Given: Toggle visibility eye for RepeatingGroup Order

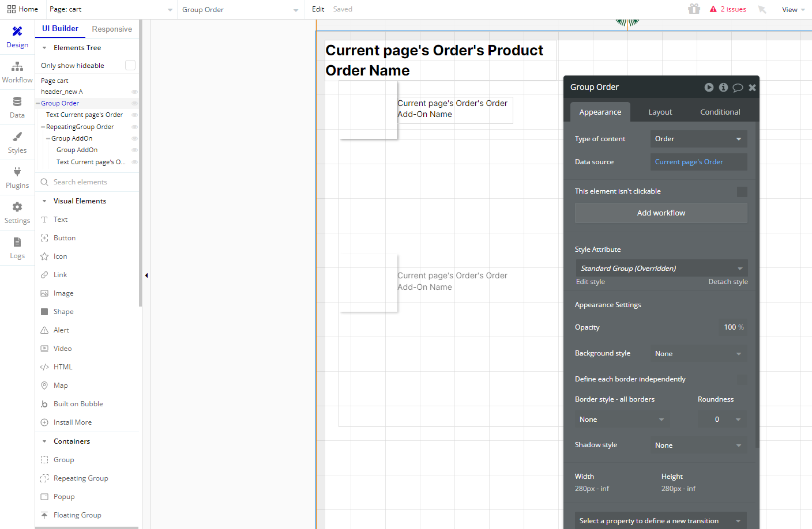Looking at the screenshot, I should pos(134,127).
